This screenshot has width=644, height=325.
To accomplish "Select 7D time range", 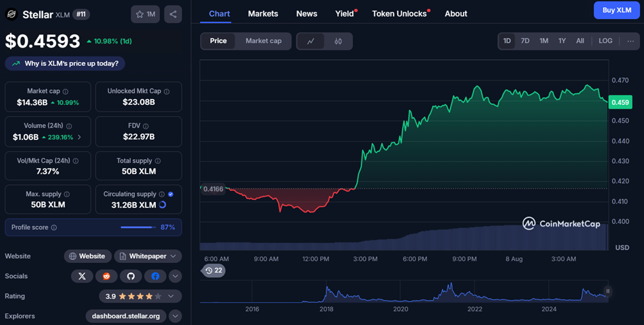I will (525, 41).
